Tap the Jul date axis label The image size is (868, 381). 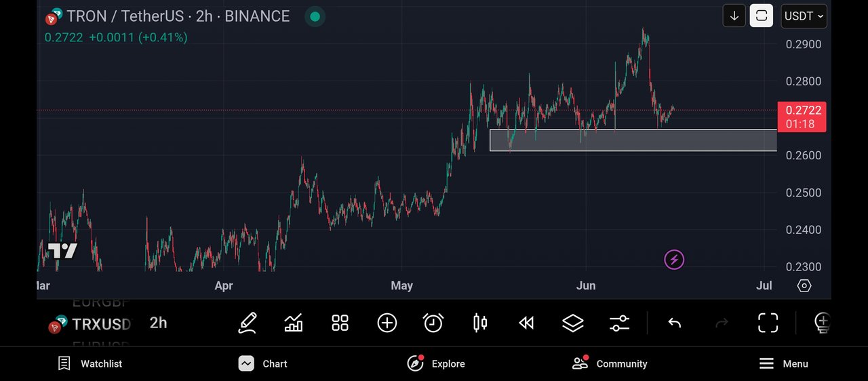pos(764,286)
